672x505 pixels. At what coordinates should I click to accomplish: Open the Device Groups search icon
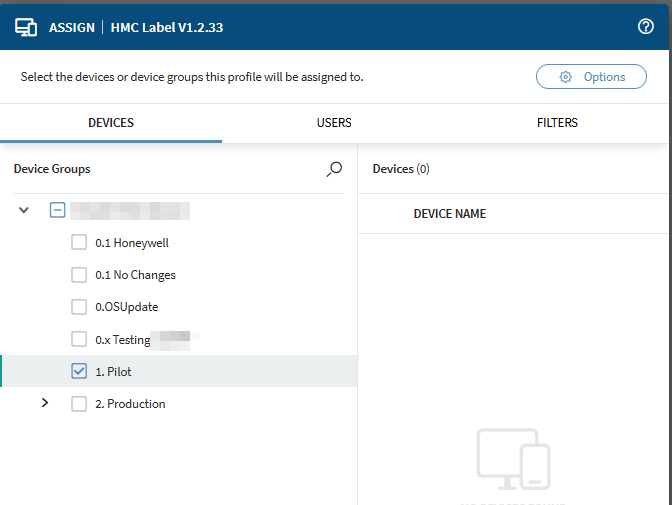334,170
